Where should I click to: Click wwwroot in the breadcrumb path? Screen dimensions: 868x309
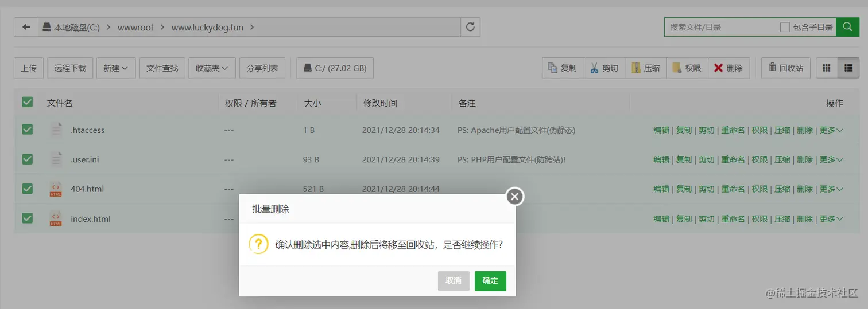(135, 28)
